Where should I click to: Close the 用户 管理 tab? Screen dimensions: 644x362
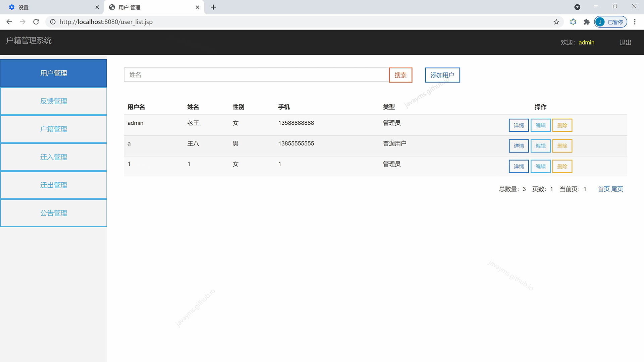coord(198,7)
